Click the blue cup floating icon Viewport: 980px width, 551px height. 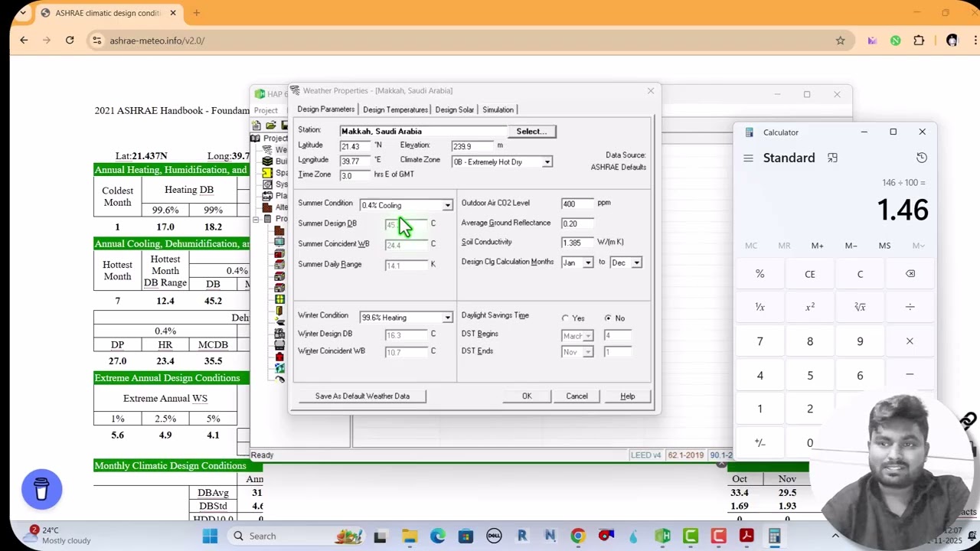tap(41, 489)
